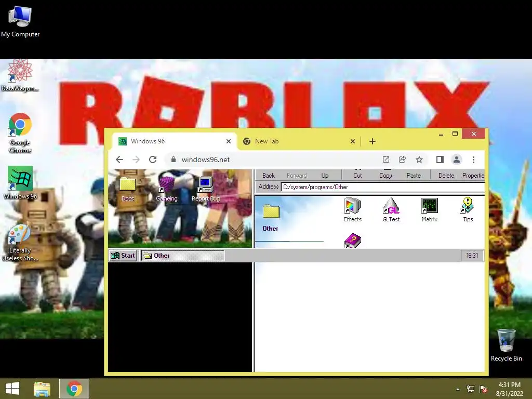Launch Google Chrome from the desktop shortcut
This screenshot has width=532, height=399.
(x=20, y=133)
